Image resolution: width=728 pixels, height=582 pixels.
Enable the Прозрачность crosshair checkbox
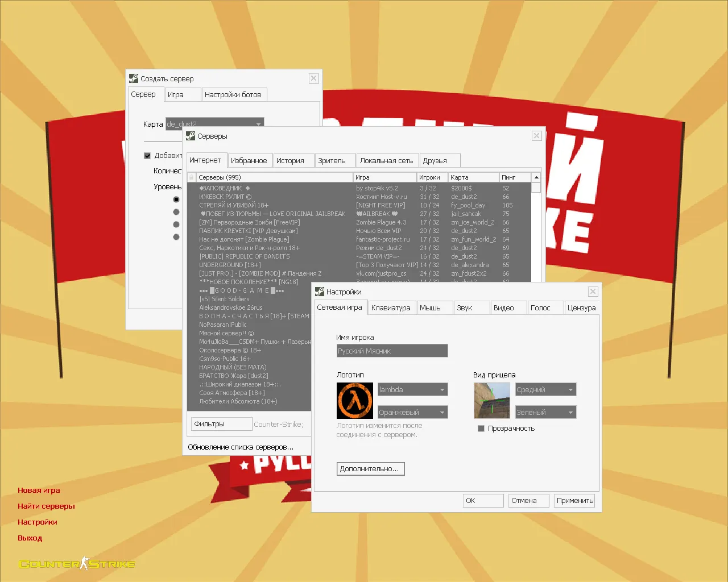click(x=481, y=429)
